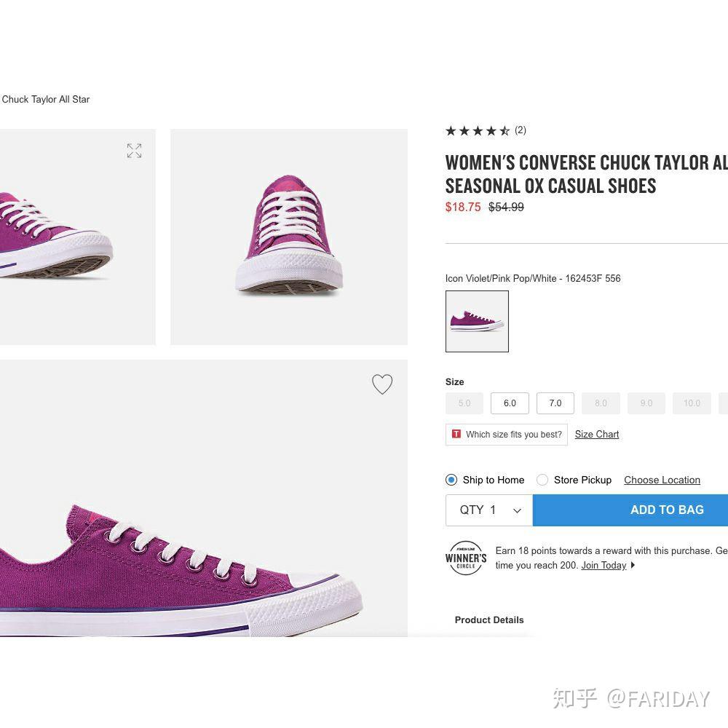The width and height of the screenshot is (728, 728).
Task: Choose size 7.0
Action: (x=555, y=403)
